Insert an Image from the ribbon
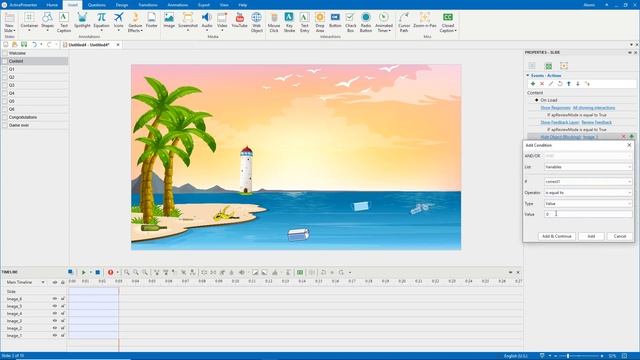 point(169,20)
